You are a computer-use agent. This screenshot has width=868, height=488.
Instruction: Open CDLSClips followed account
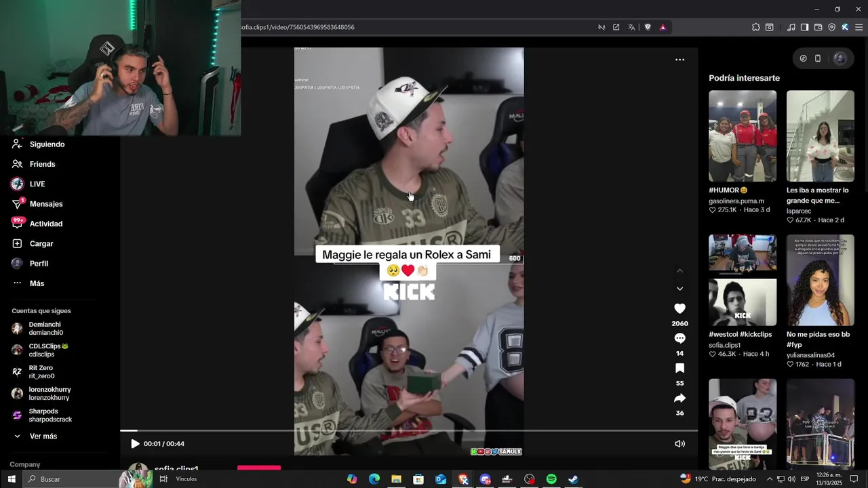pyautogui.click(x=48, y=350)
